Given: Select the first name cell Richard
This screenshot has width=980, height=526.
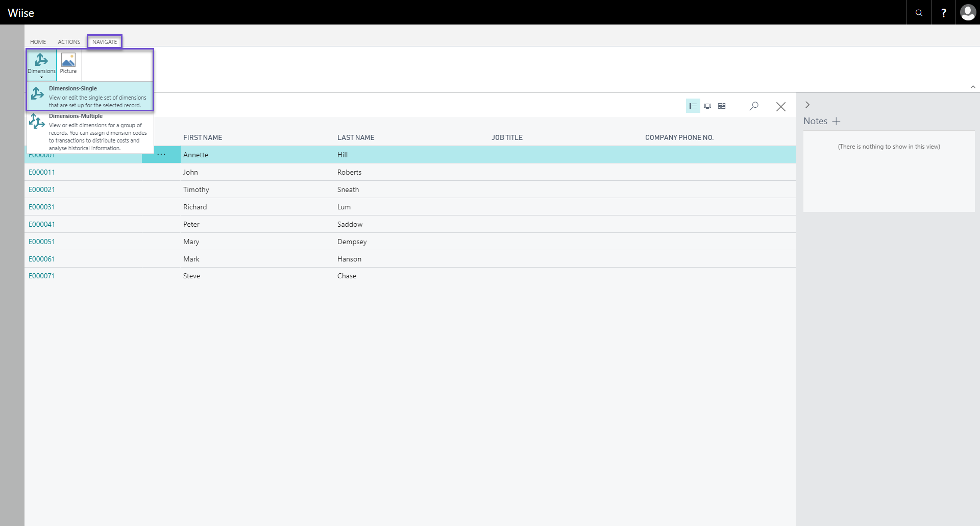Looking at the screenshot, I should coord(195,207).
